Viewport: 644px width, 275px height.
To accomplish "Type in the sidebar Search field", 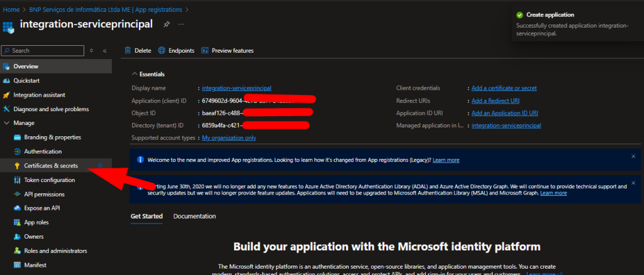I will (44, 50).
